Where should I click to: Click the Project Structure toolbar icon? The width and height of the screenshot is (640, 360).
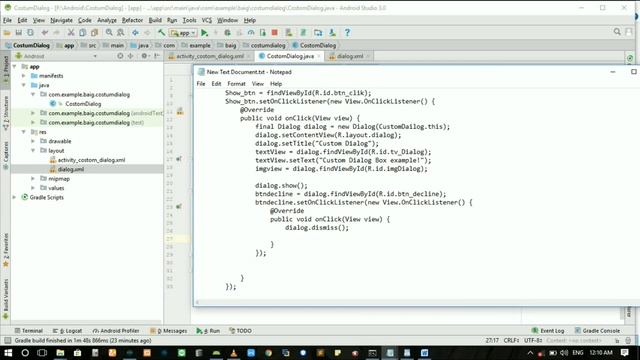318,33
